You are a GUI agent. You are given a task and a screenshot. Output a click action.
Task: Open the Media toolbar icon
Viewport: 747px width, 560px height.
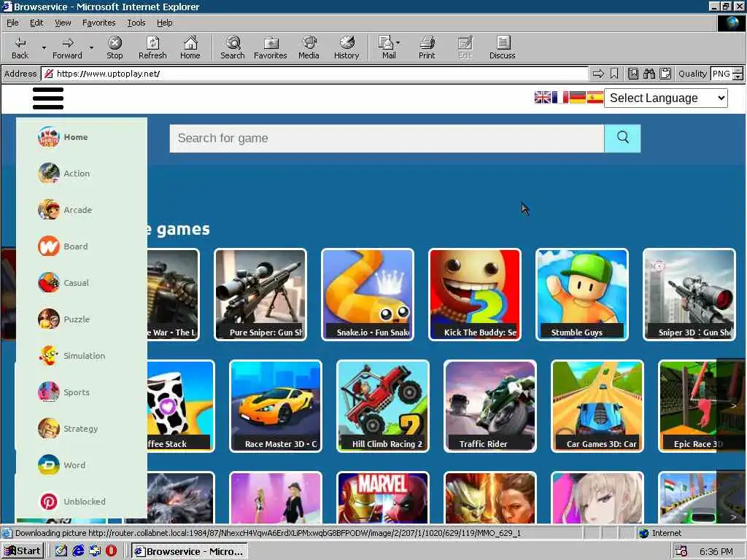tap(309, 47)
